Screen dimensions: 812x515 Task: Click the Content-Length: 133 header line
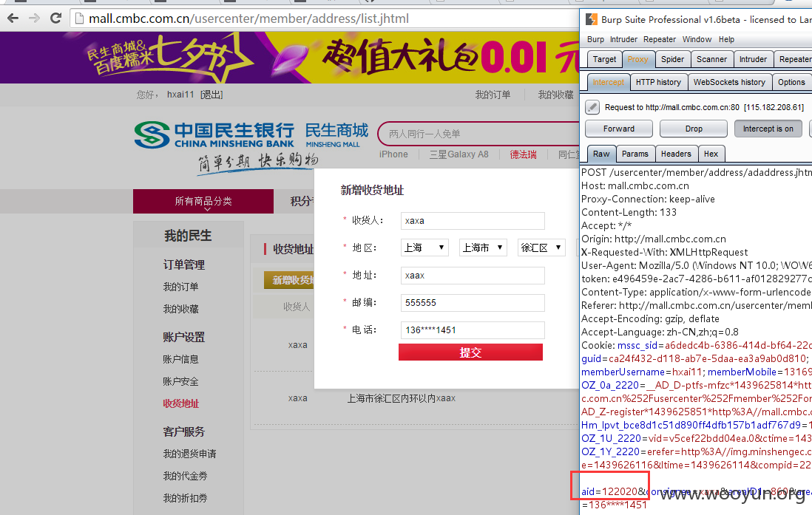click(x=629, y=212)
